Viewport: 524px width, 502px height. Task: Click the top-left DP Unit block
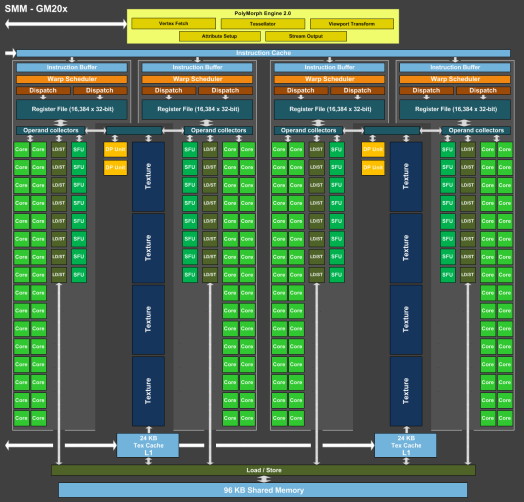click(115, 149)
